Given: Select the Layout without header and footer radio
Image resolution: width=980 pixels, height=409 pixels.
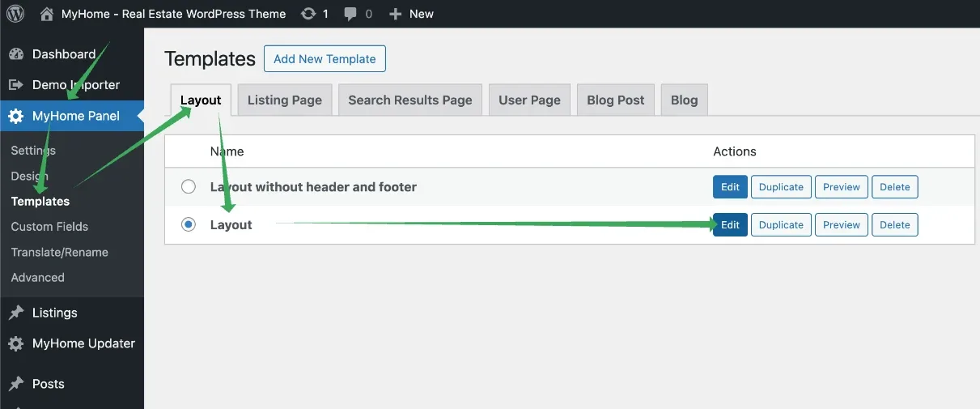Looking at the screenshot, I should (x=189, y=187).
